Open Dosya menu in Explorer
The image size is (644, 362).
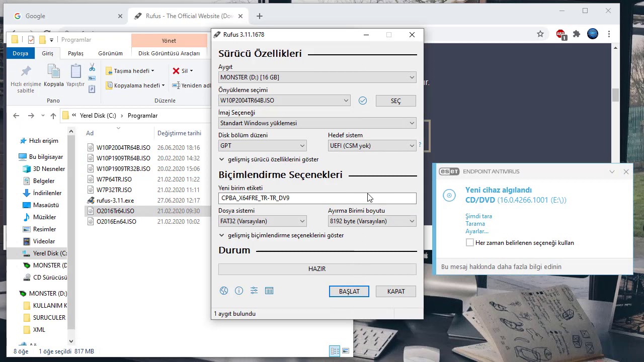click(21, 53)
